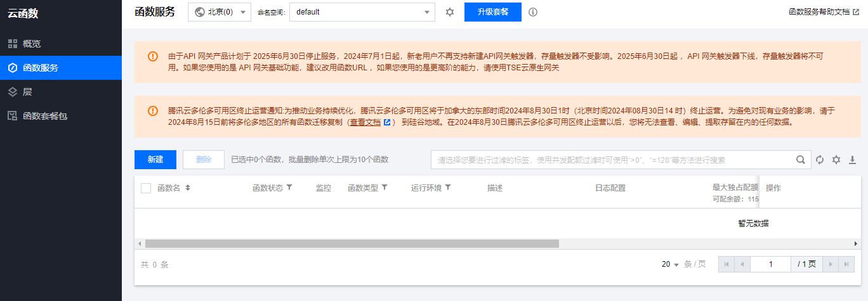Toggle the select-all functions checkbox

[x=146, y=188]
